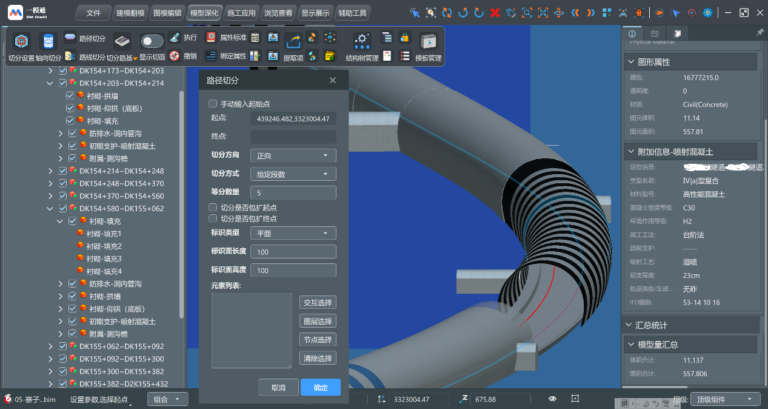This screenshot has height=409, width=768.
Task: Choose the 路线切分 route split tool
Action: tap(85, 57)
